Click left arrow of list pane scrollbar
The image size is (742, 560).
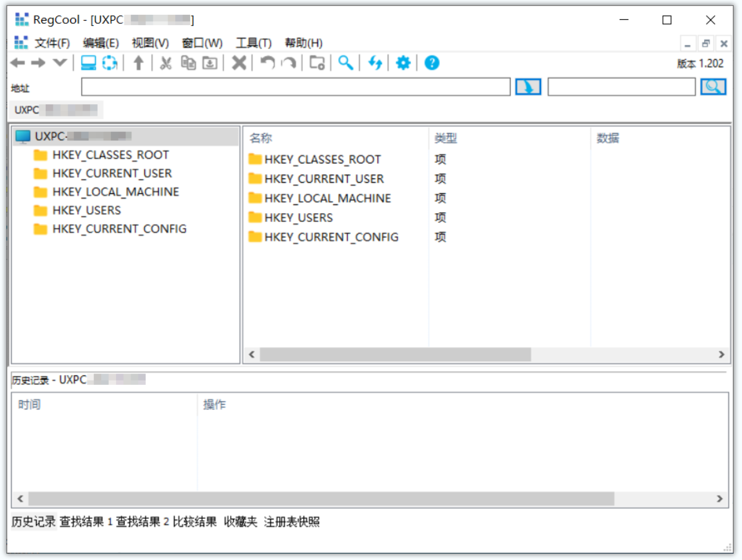point(252,354)
